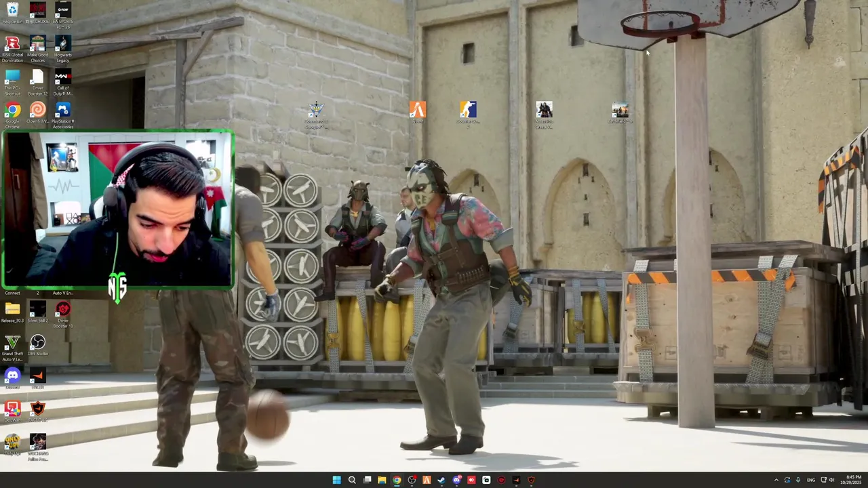Open Discord taskbar icon with badge
The width and height of the screenshot is (868, 488).
456,480
